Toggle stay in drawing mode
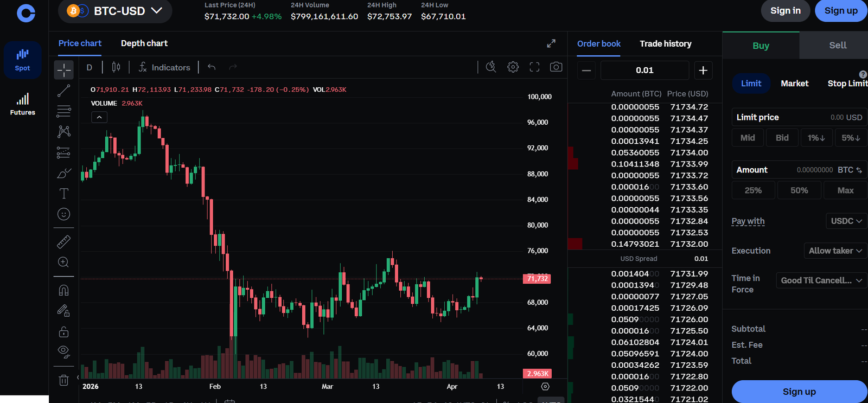The image size is (868, 403). click(x=64, y=311)
